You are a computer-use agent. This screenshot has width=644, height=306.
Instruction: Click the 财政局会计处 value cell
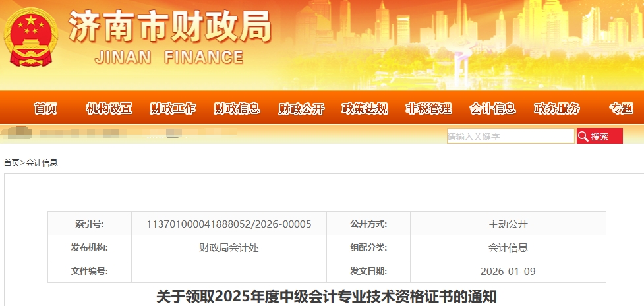click(229, 247)
